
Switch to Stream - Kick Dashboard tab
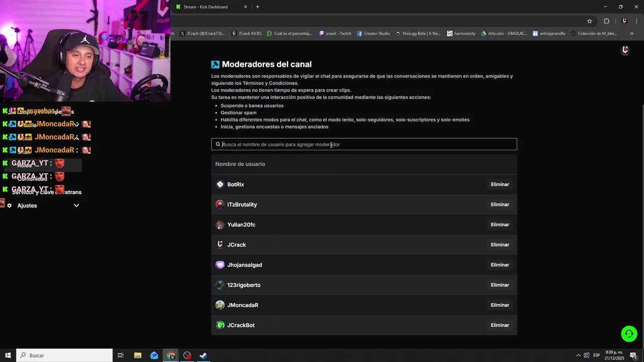210,7
